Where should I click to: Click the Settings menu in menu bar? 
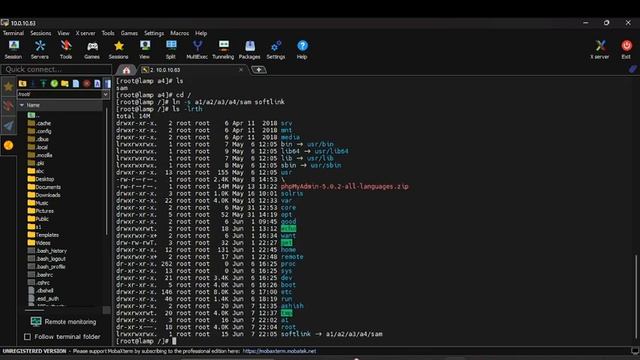click(x=154, y=33)
